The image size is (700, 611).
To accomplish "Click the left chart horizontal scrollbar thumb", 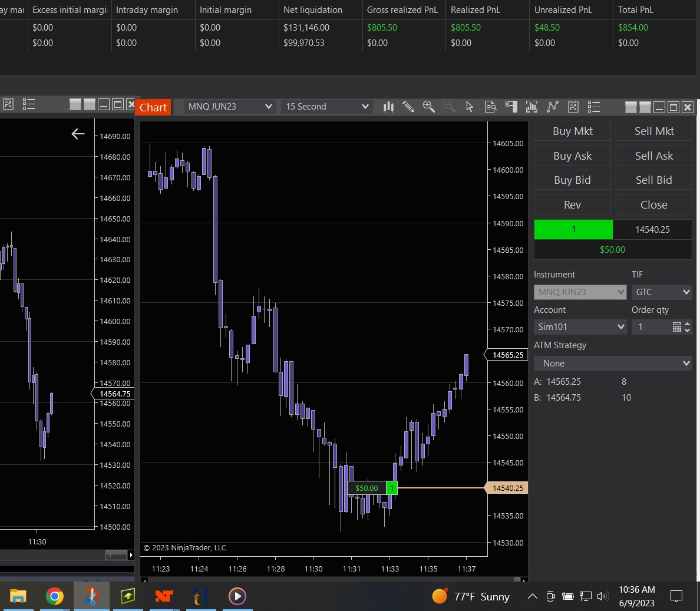I will coord(117,555).
